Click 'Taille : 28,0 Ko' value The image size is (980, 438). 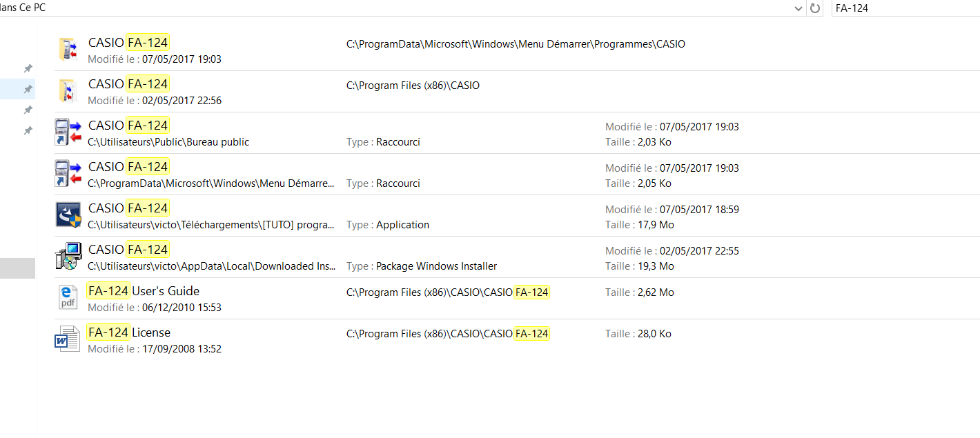pos(638,334)
